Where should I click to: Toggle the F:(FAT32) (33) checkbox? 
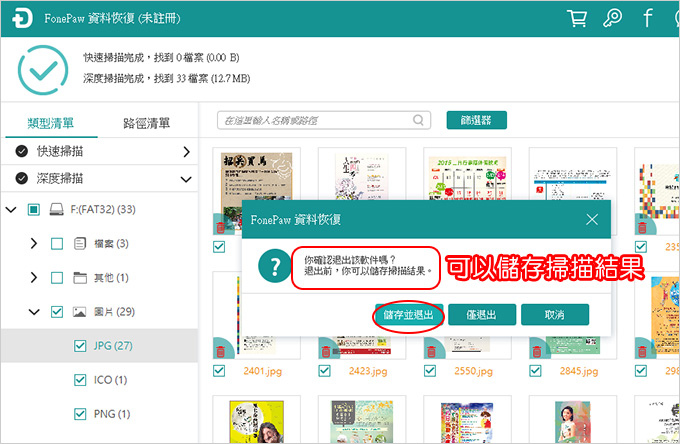point(33,209)
